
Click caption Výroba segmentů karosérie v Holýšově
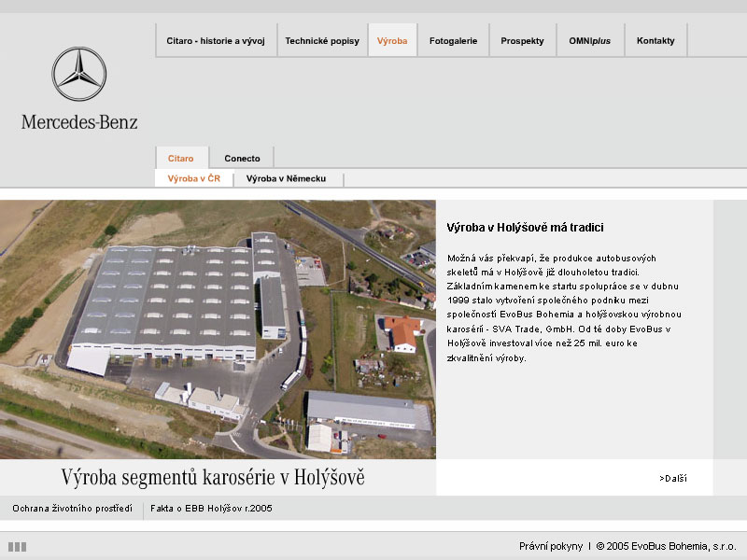[213, 477]
